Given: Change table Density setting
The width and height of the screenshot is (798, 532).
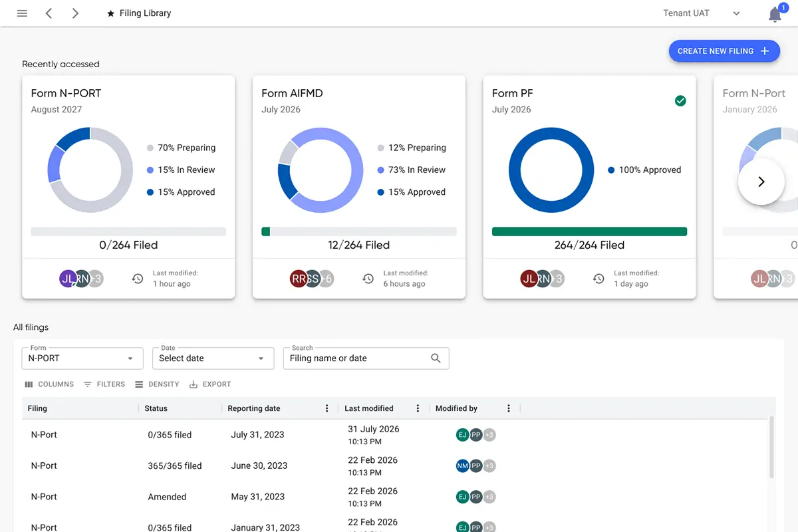Looking at the screenshot, I should point(157,384).
